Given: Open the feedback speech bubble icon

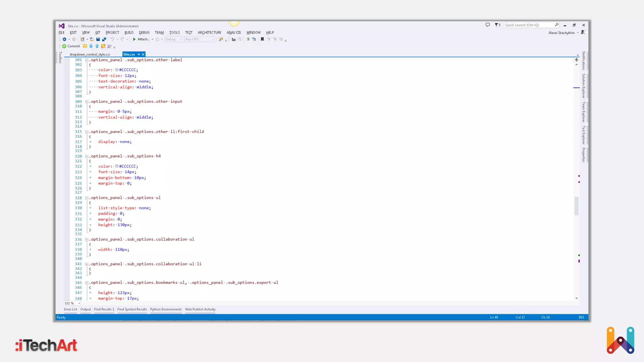Looking at the screenshot, I should tap(487, 25).
